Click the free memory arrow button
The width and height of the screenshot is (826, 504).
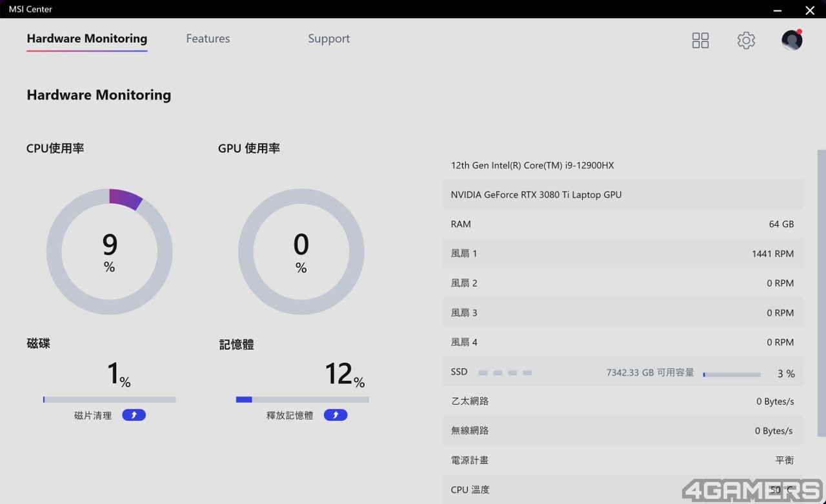click(336, 415)
